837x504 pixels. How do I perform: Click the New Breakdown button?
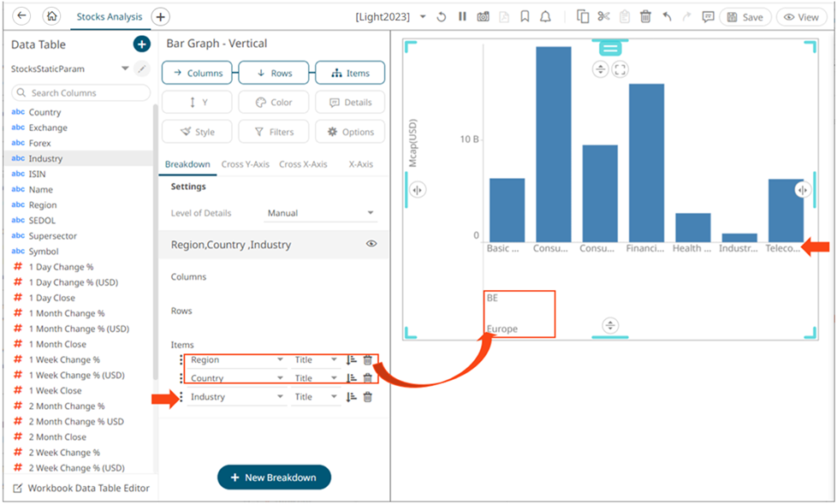[274, 477]
